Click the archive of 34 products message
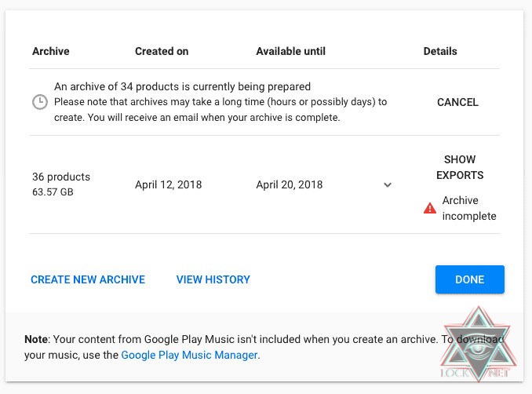Screen dimensions: 532x394 (182, 86)
